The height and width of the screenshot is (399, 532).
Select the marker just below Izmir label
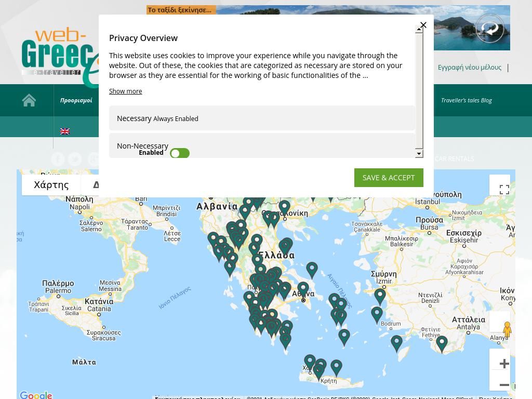point(380,296)
